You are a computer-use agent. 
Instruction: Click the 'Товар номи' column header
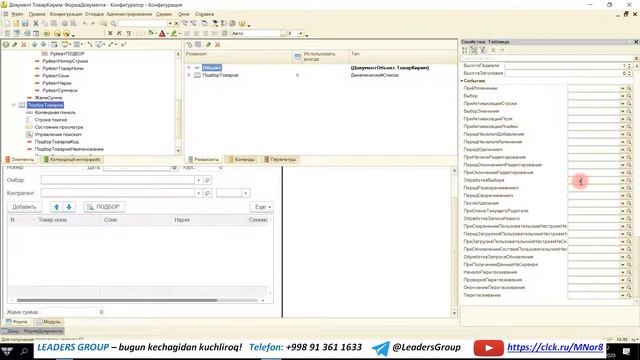(53, 220)
